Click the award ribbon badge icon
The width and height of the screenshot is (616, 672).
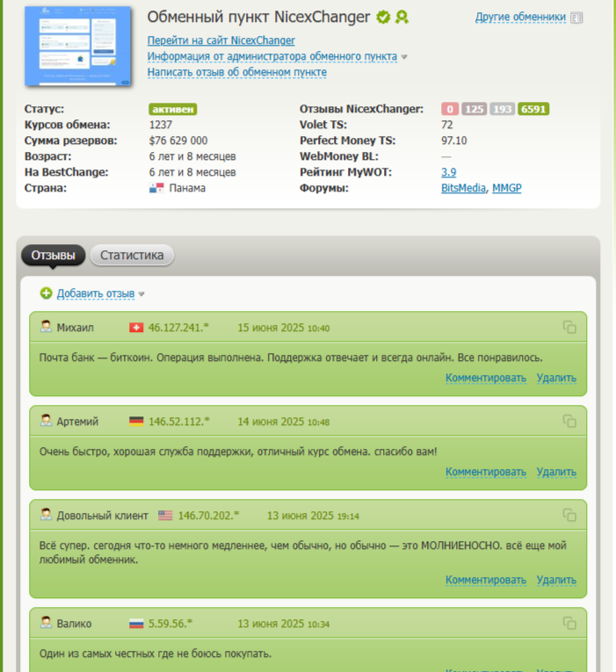402,18
